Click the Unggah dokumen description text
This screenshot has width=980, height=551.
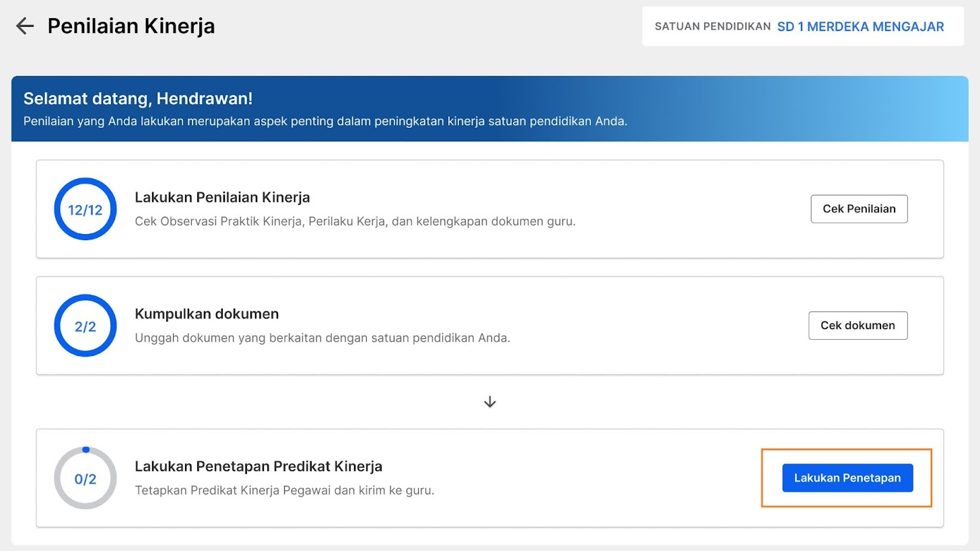(322, 338)
